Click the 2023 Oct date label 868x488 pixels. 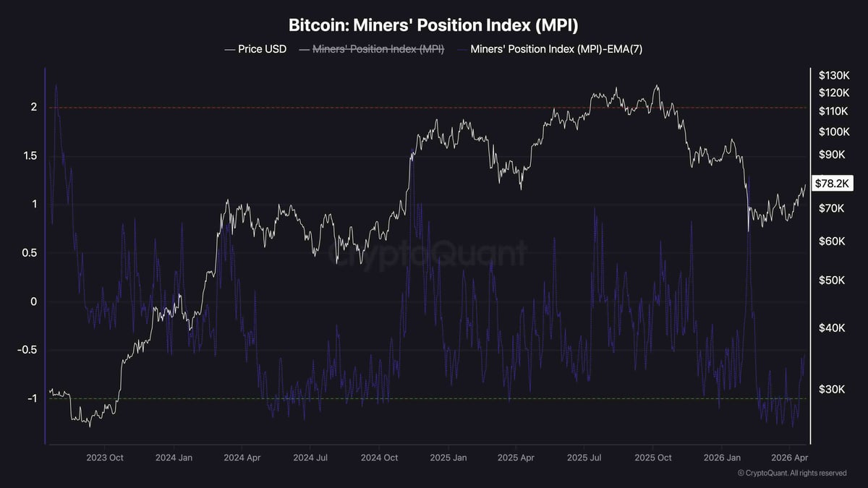[106, 458]
